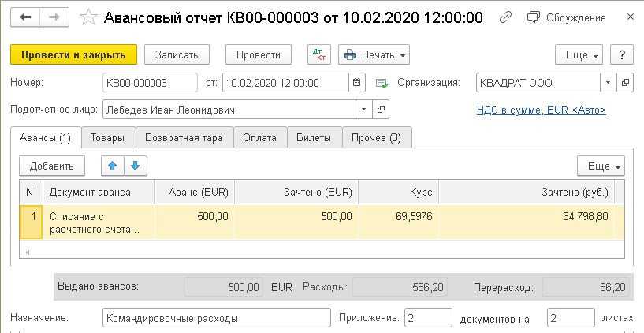Switch to the Авансы (1) tab
This screenshot has height=333, width=644.
pyautogui.click(x=46, y=138)
